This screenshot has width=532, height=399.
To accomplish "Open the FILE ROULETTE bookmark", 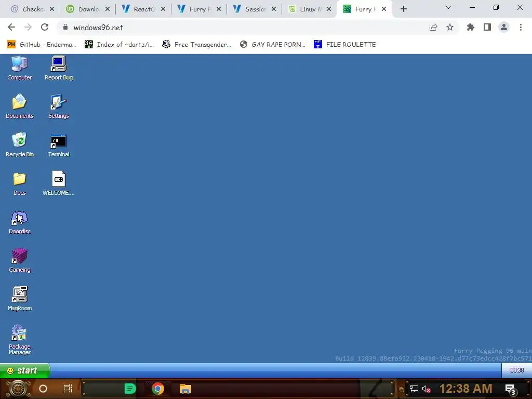I will 345,45.
